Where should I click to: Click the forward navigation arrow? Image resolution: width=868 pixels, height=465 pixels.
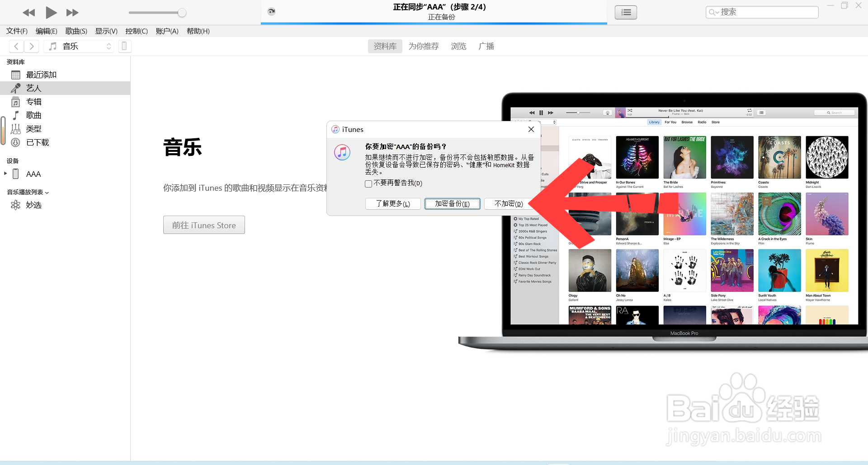tap(32, 46)
